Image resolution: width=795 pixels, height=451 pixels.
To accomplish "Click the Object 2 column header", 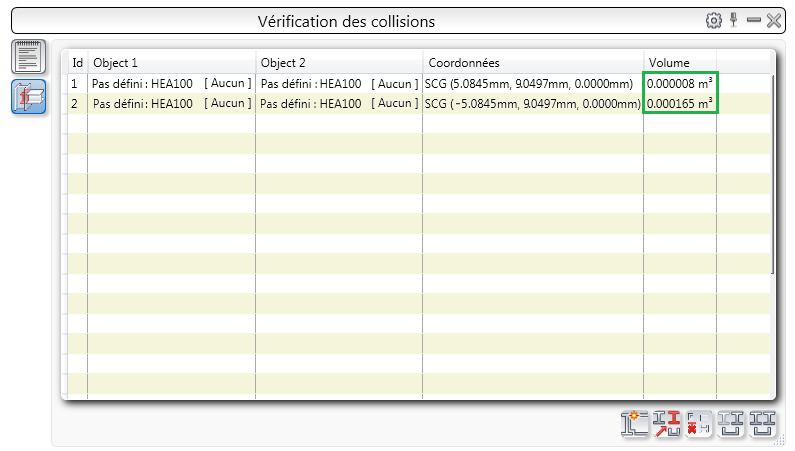I will coord(338,63).
